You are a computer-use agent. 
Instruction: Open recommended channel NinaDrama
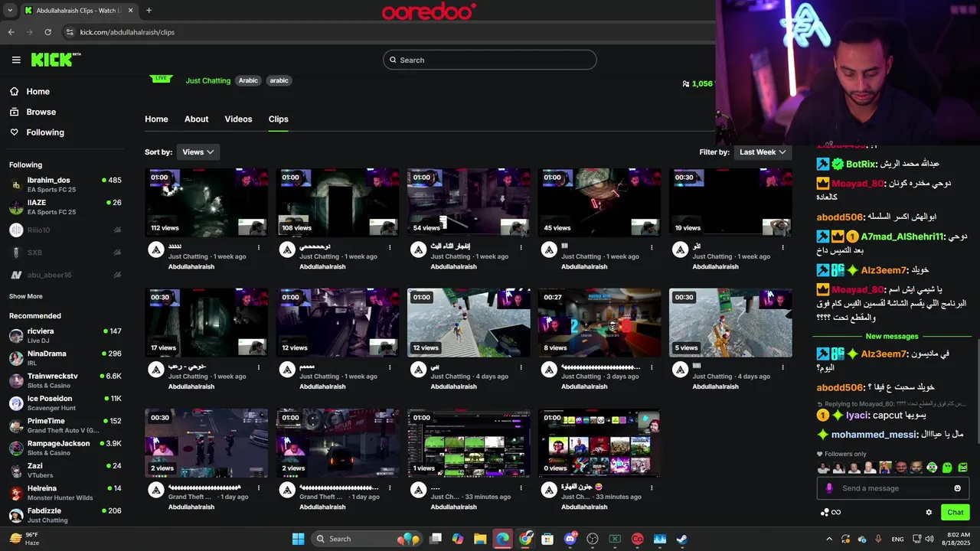(65, 357)
